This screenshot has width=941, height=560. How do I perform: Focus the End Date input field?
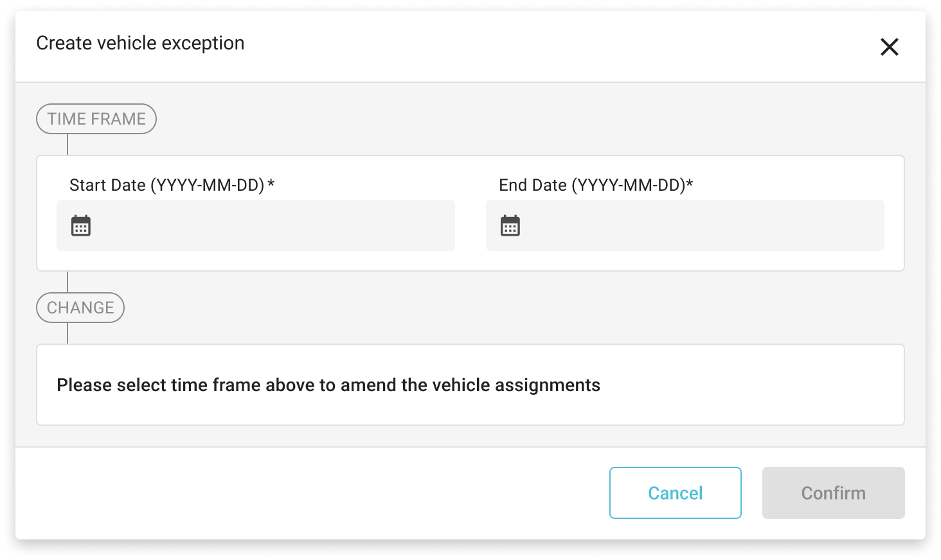(699, 226)
